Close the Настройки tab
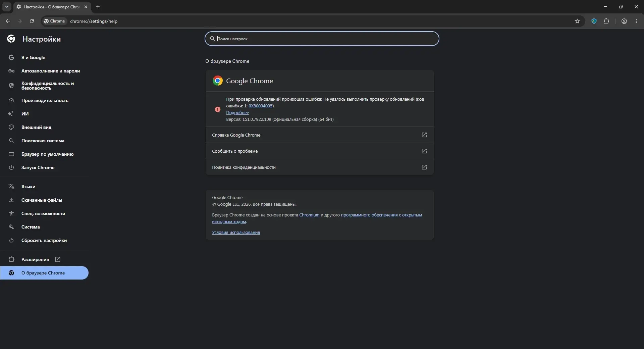 pyautogui.click(x=86, y=7)
